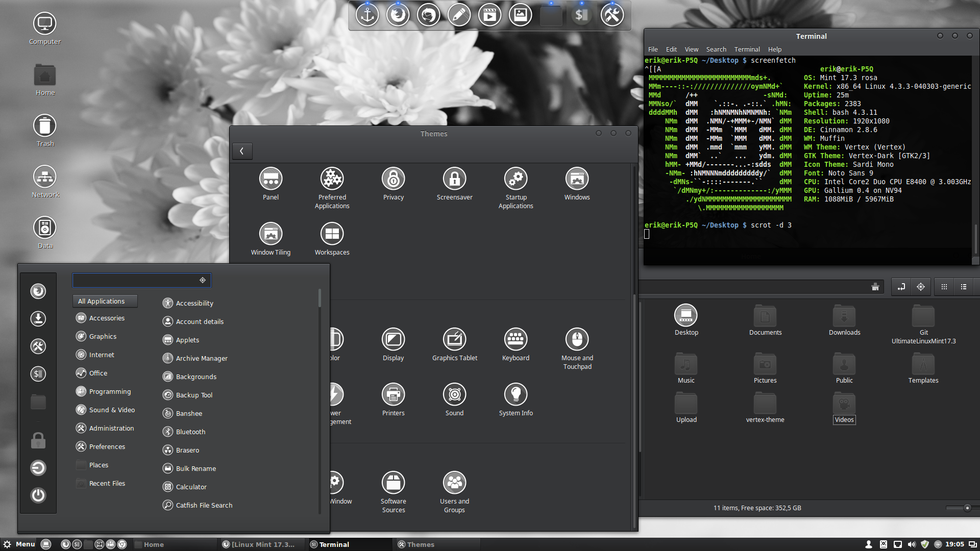Open the Window Tiling settings
The image size is (980, 551).
click(x=271, y=234)
